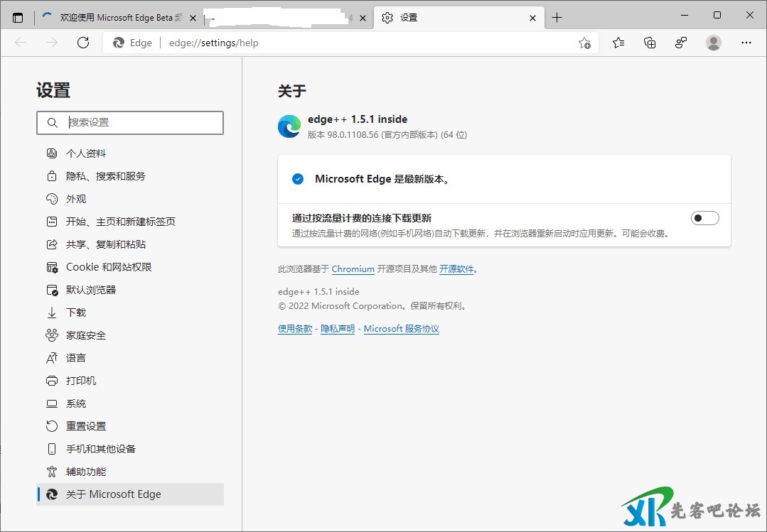Click the user profile avatar icon
This screenshot has width=767, height=532.
[713, 43]
